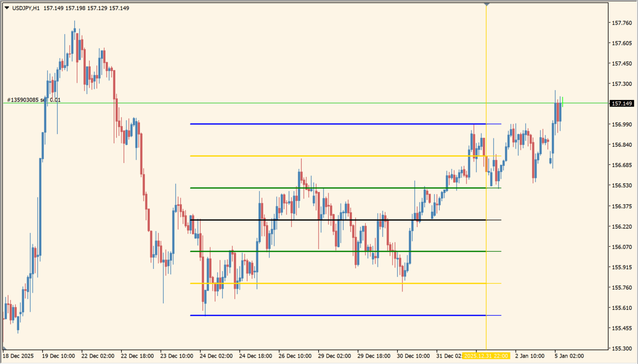Select the bottom blue horizontal level line
This screenshot has width=638, height=364.
(x=335, y=315)
